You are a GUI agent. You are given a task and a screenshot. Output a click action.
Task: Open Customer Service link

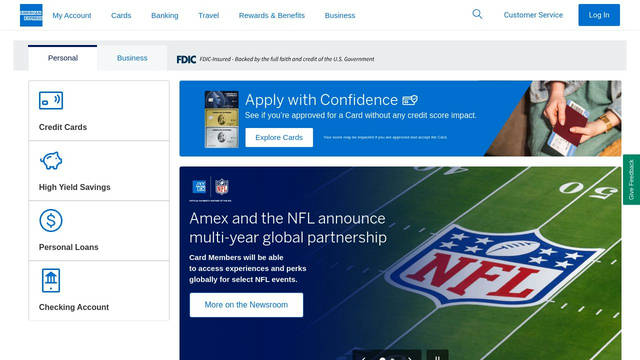point(533,15)
